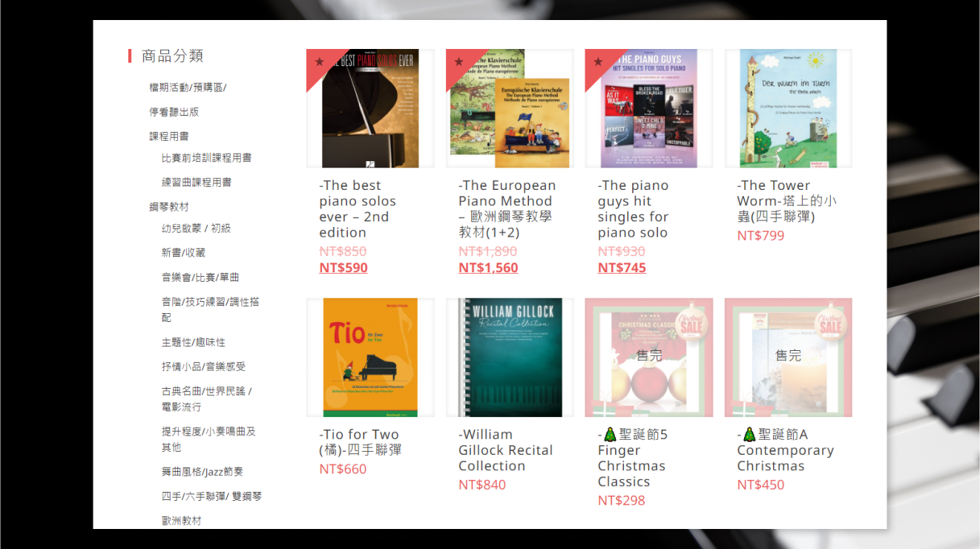The height and width of the screenshot is (549, 980).
Task: Open Tio for Two (橘)-四手聯彈 title link
Action: [361, 442]
